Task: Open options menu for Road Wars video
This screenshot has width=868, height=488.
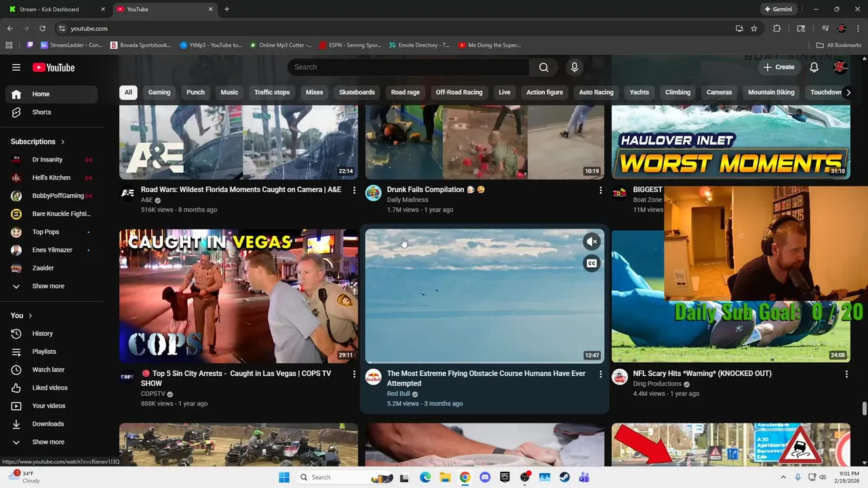Action: point(354,190)
